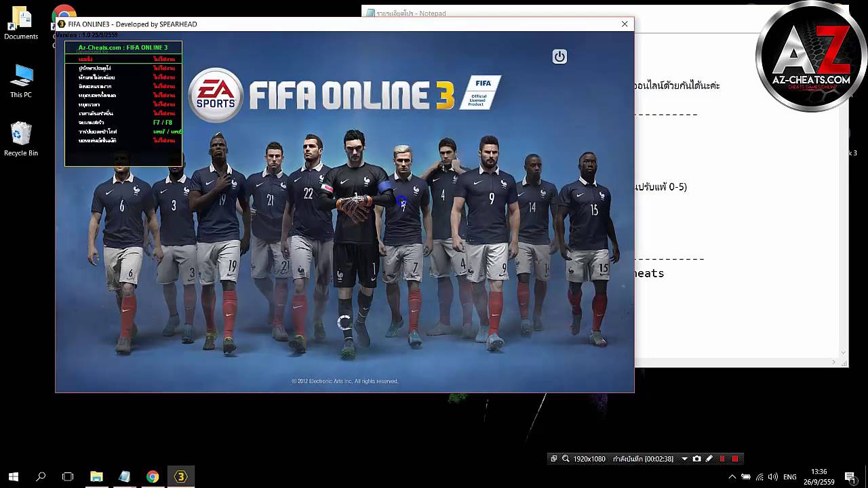
Task: Click the pencil draw icon on recorder bar
Action: pos(709,459)
